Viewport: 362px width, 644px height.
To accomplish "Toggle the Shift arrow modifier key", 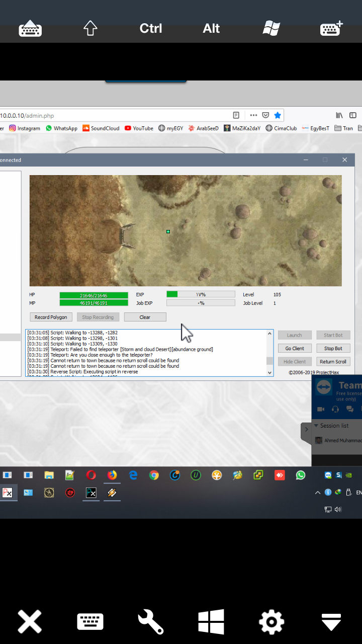I will [x=90, y=28].
